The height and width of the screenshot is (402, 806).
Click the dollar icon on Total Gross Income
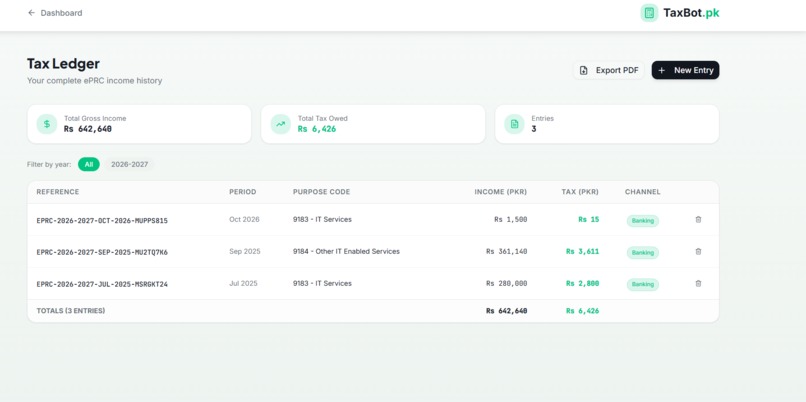47,124
